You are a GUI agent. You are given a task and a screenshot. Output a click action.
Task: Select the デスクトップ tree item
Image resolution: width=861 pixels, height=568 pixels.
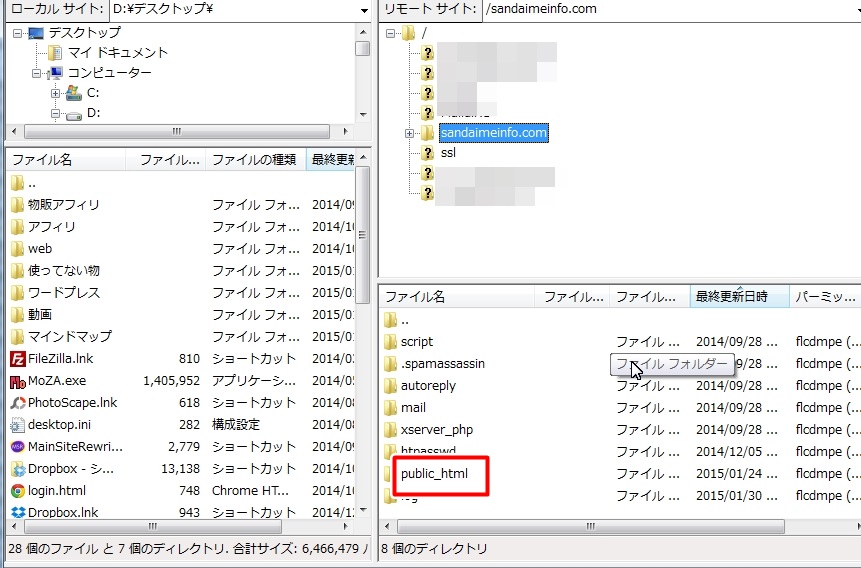pos(85,33)
